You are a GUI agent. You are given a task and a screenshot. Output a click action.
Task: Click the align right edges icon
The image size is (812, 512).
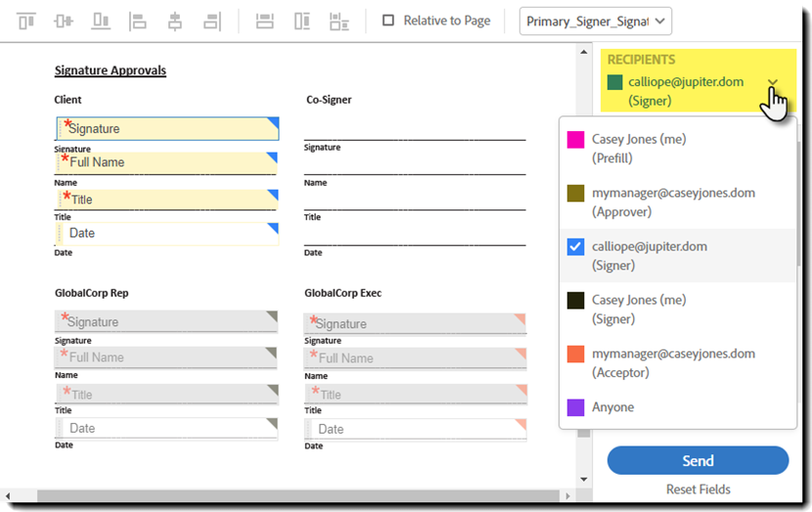212,21
